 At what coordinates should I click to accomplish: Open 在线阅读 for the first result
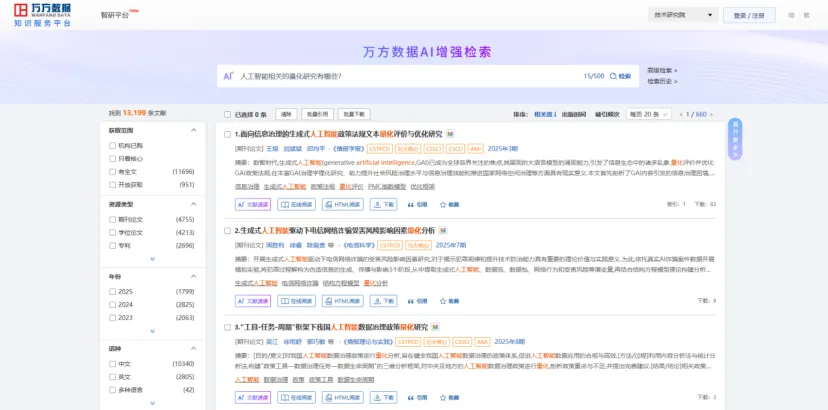(x=298, y=204)
